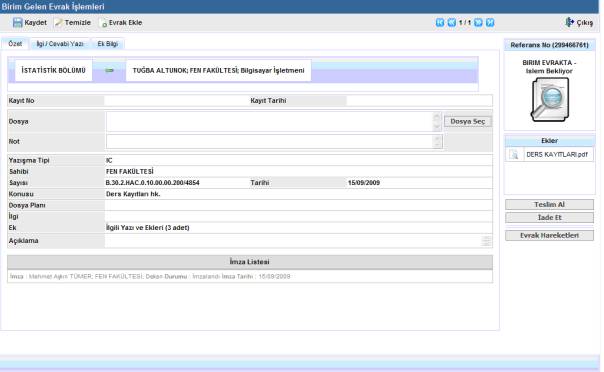The height and width of the screenshot is (372, 604).
Task: Click the Ekler panel header
Action: pos(549,141)
